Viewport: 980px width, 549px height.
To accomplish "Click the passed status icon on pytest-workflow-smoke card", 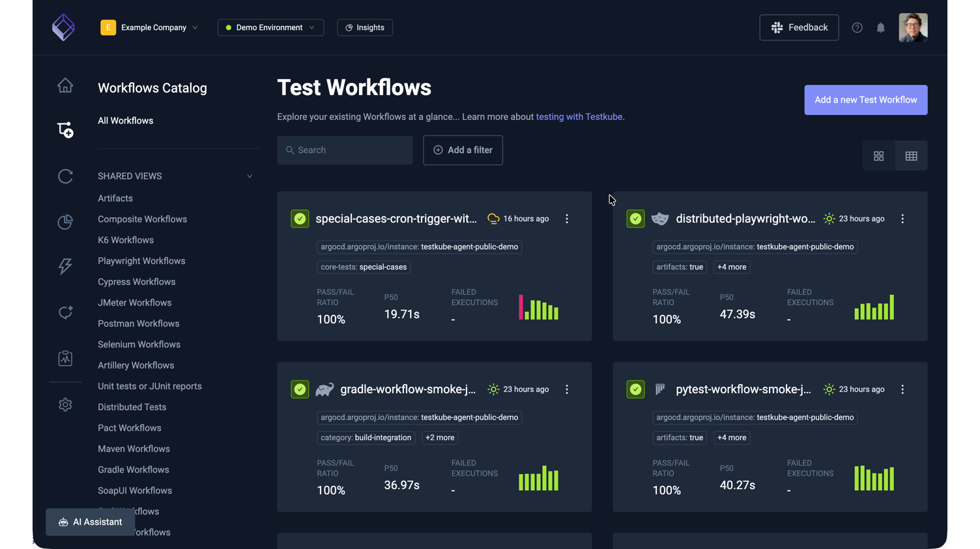I will click(x=635, y=389).
